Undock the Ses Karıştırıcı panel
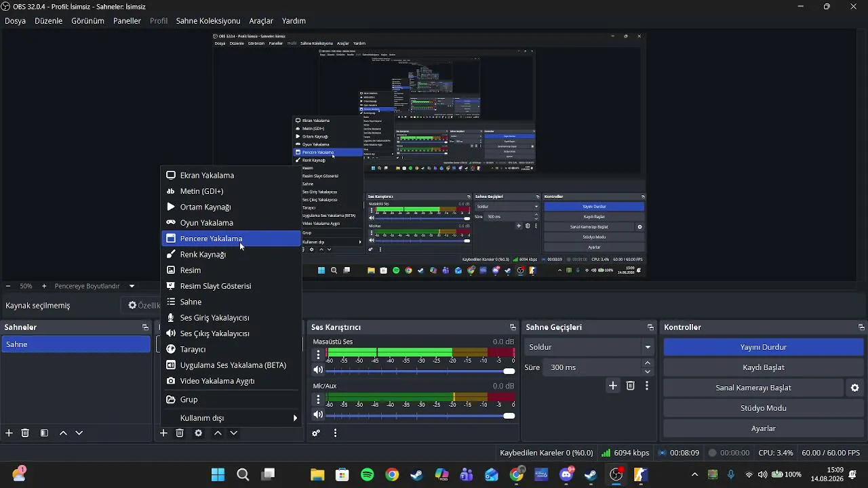868x488 pixels. (x=513, y=327)
